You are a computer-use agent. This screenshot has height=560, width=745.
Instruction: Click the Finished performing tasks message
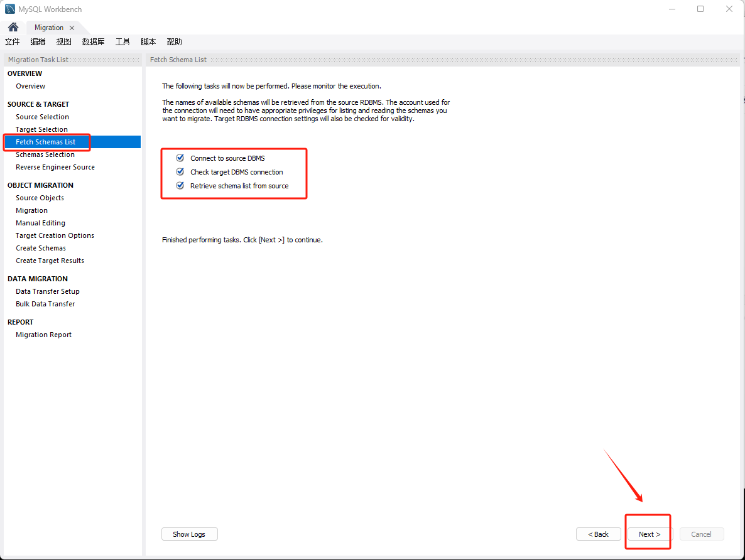click(x=242, y=240)
